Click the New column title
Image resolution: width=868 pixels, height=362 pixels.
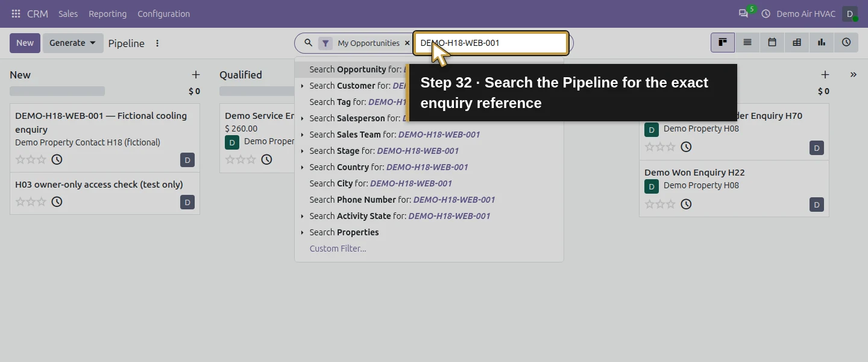click(20, 75)
